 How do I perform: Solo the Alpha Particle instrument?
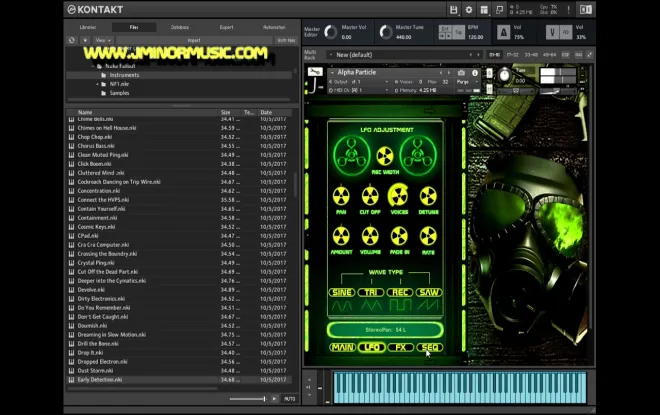489,73
